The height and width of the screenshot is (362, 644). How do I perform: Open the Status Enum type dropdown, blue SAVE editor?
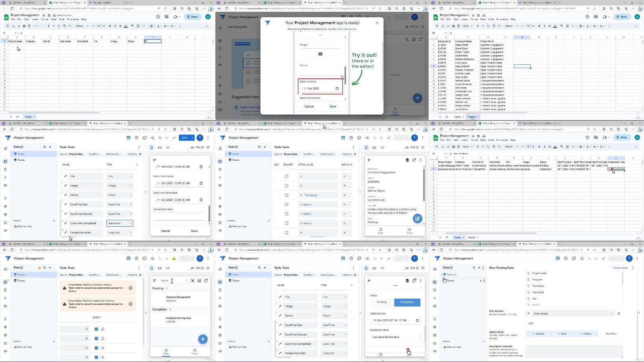[x=120, y=195]
